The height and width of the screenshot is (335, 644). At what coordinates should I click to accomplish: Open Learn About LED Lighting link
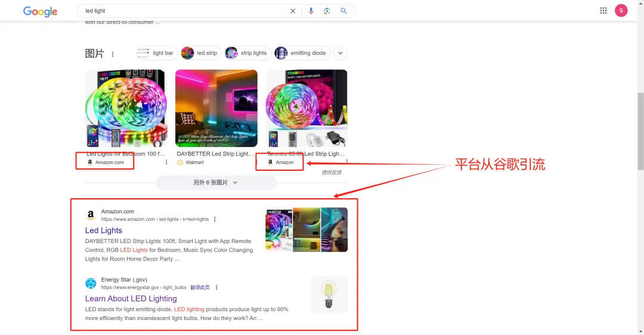click(x=131, y=299)
